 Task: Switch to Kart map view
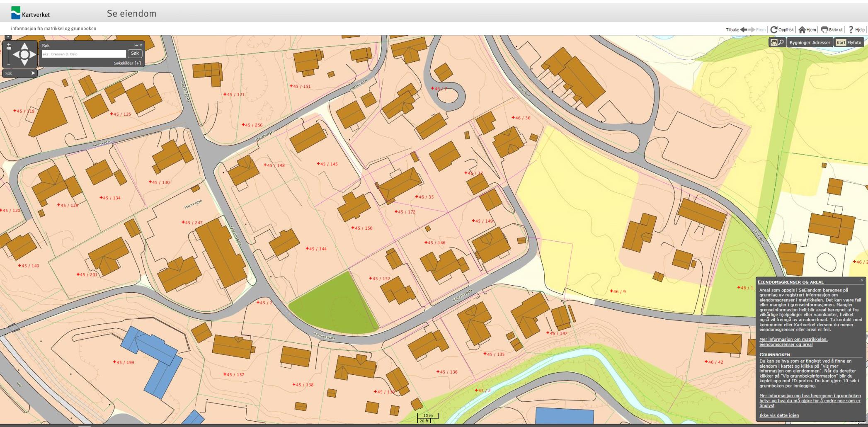(x=841, y=43)
